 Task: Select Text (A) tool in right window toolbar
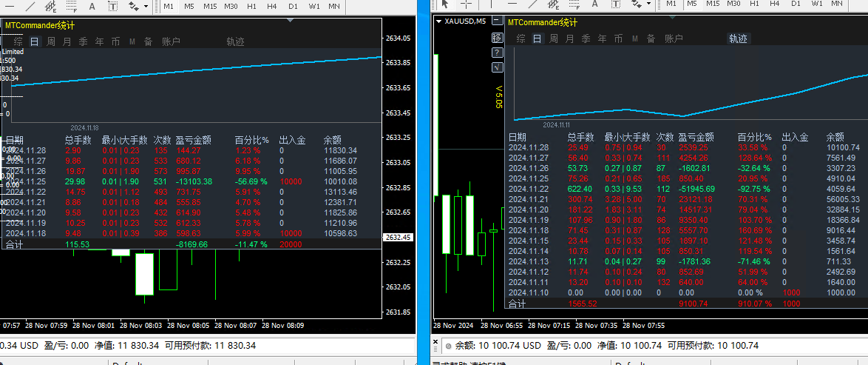(595, 4)
